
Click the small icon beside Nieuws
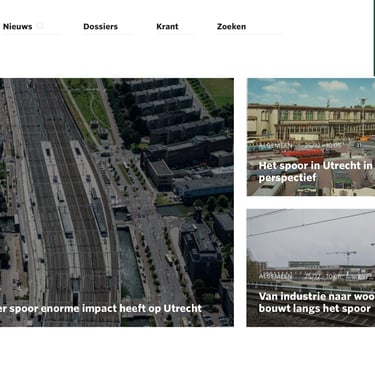coord(40,26)
